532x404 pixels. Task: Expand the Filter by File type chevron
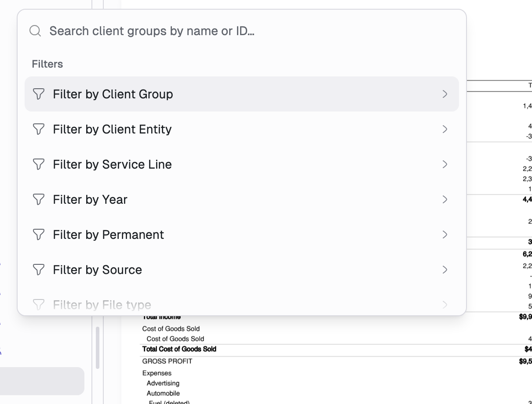pyautogui.click(x=445, y=304)
